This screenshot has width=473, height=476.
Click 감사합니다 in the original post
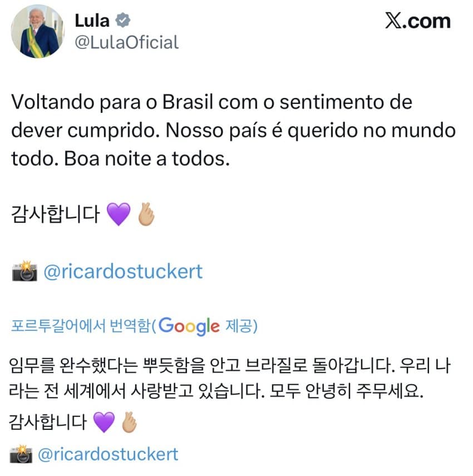[x=55, y=214]
